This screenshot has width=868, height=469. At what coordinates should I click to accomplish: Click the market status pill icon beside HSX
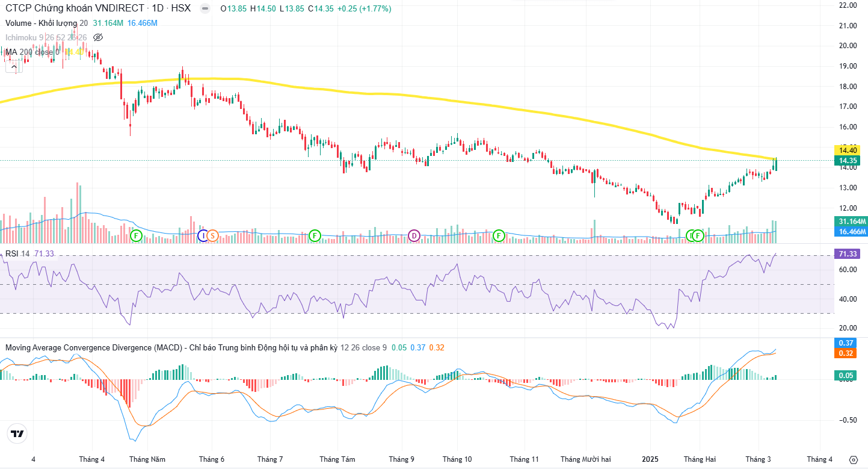205,8
